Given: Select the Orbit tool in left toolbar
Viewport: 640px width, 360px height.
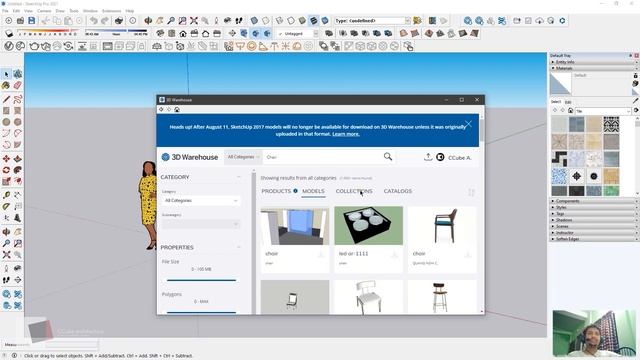Looking at the screenshot, I should tap(6, 232).
